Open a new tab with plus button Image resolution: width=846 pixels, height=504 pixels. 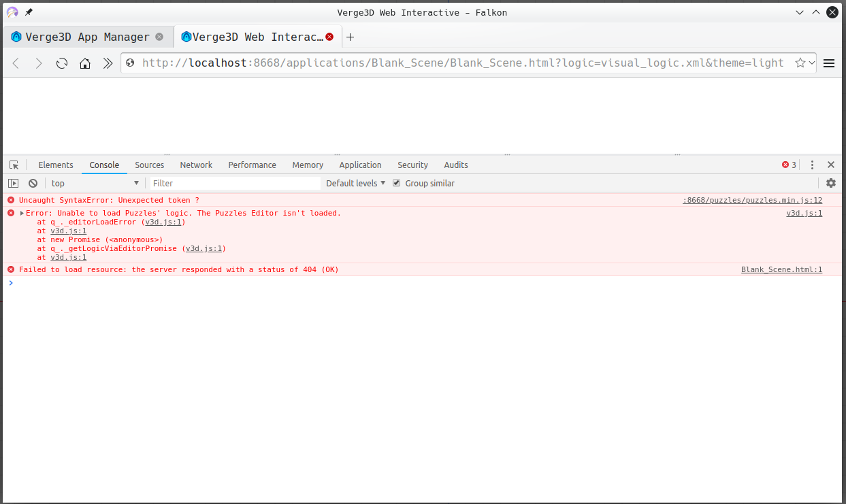click(351, 37)
